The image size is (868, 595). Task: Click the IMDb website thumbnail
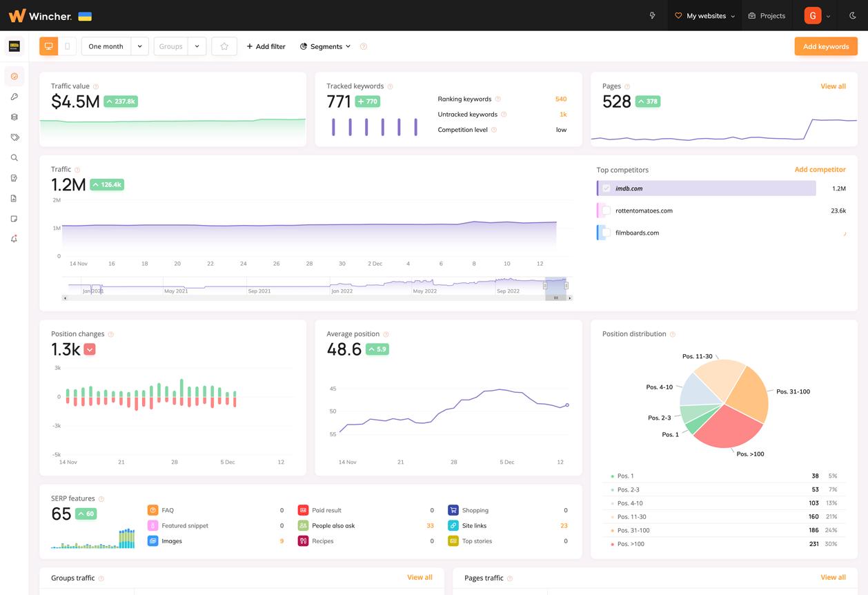tap(14, 46)
